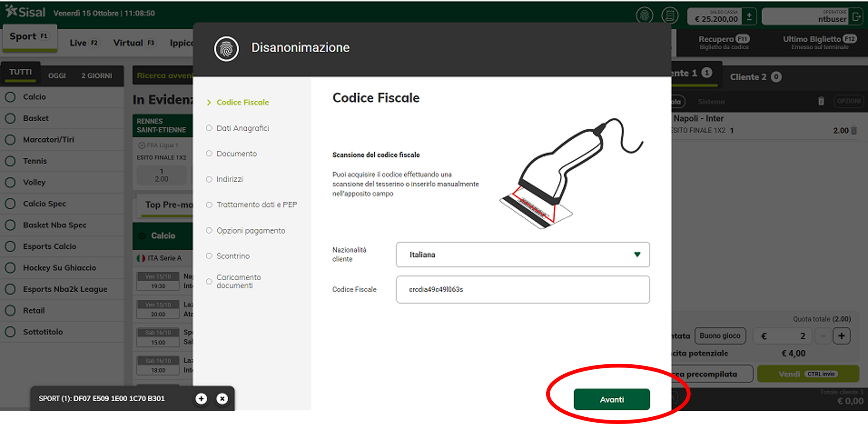Open the Sport F1 tab
Viewport: 868px width, 424px height.
(29, 37)
